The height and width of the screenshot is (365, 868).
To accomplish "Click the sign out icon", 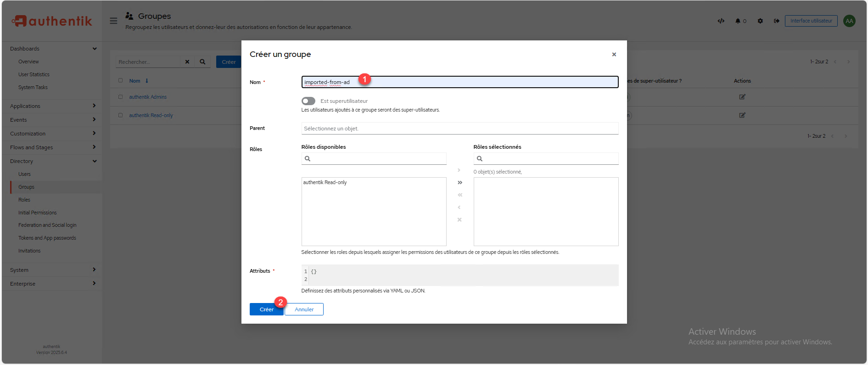I will [776, 21].
